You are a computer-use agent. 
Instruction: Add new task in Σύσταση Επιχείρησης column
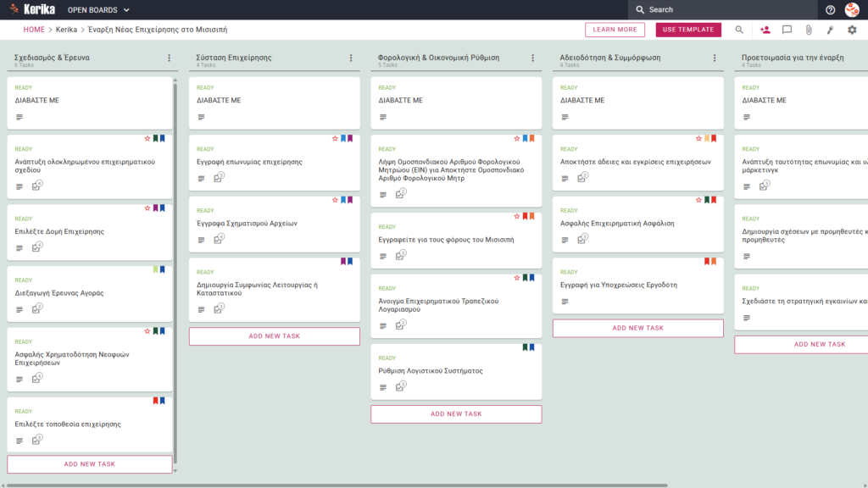(x=275, y=335)
